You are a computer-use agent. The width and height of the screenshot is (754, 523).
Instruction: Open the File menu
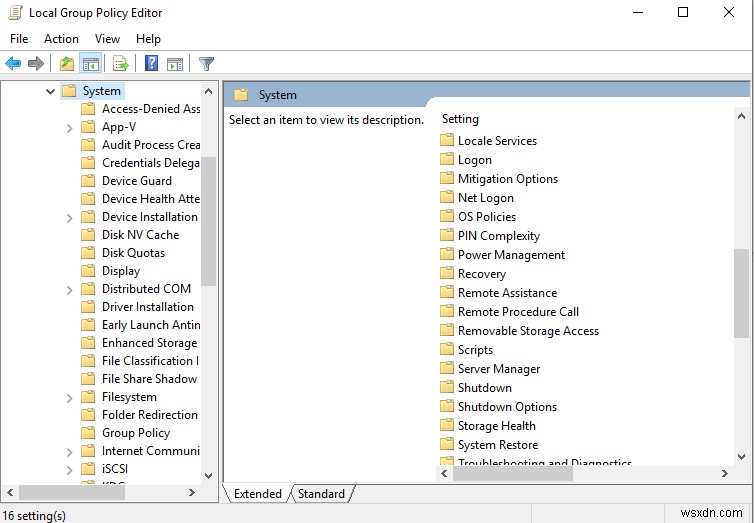tap(19, 39)
